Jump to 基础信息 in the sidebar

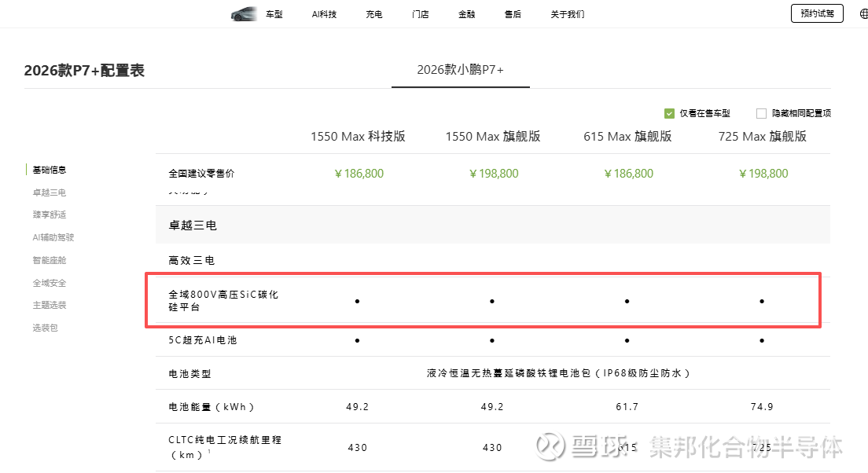[x=50, y=170]
